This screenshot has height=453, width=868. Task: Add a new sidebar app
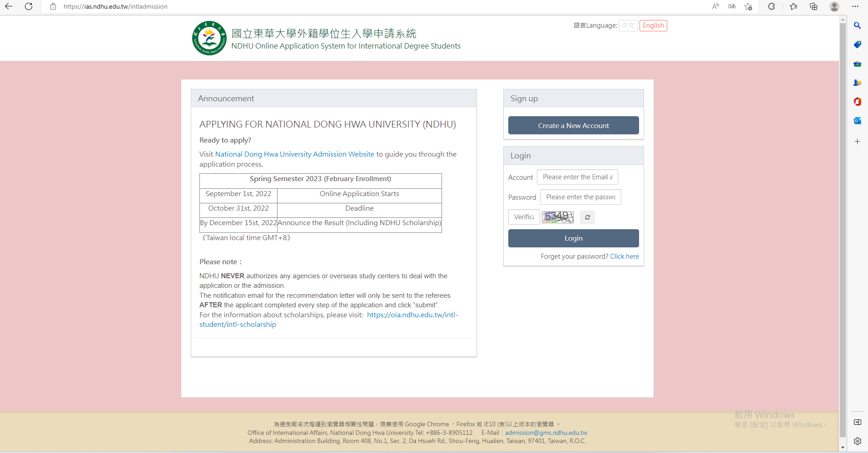tap(857, 142)
